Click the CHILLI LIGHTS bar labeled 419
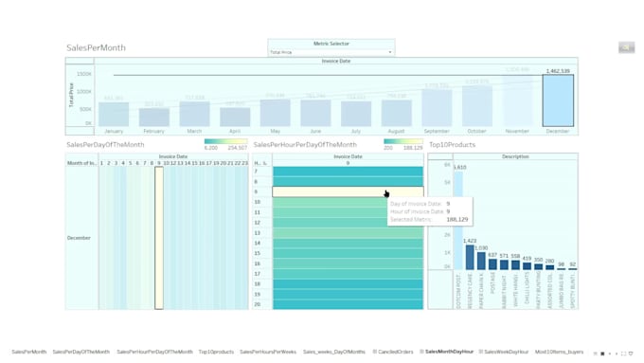The height and width of the screenshot is (363, 644). (x=527, y=266)
